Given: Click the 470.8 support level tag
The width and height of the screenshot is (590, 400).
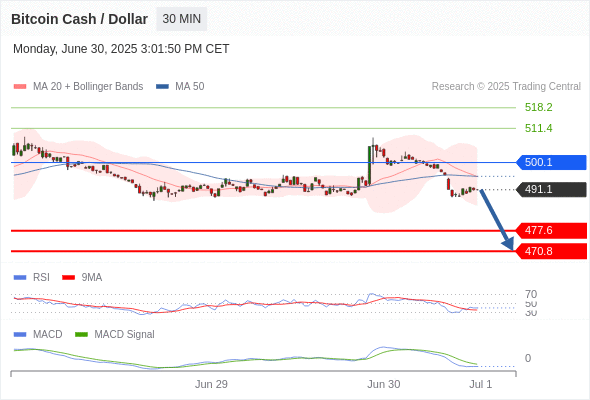Looking at the screenshot, I should (551, 251).
